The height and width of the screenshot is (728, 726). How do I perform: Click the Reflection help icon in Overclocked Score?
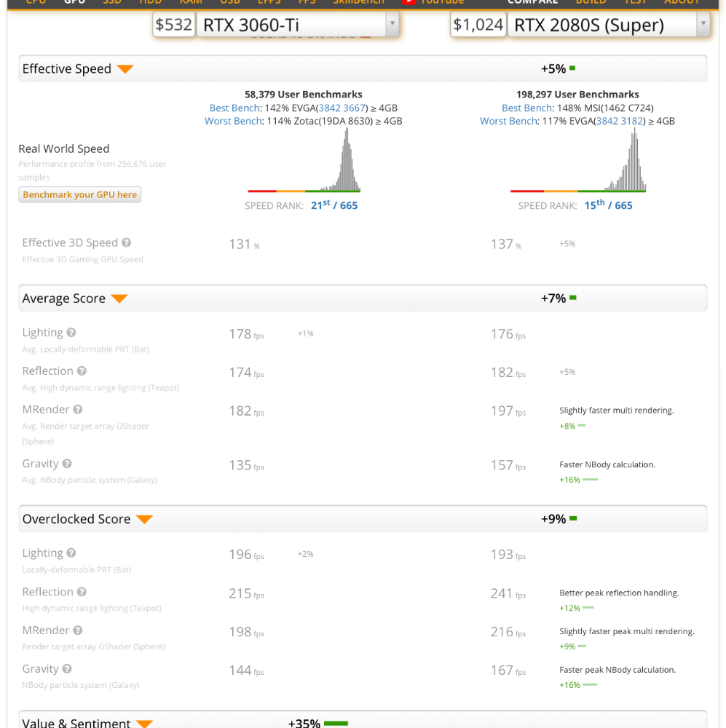(x=82, y=592)
